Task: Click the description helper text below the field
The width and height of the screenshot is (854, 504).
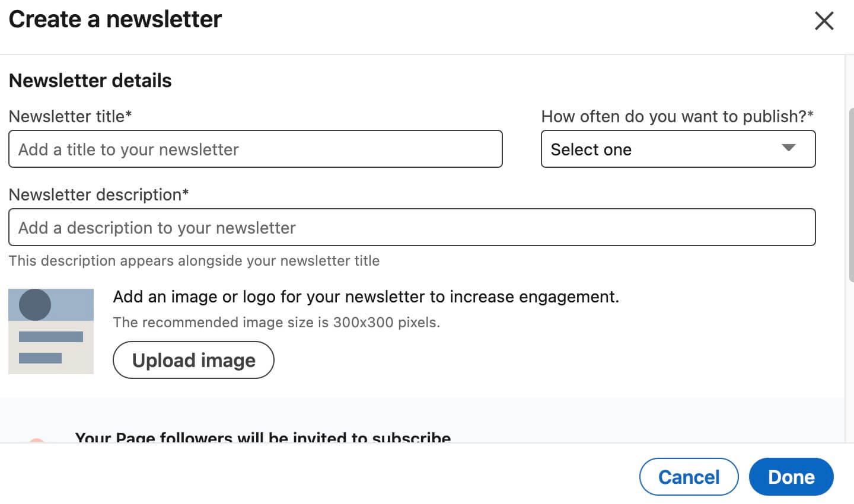Action: 193,261
